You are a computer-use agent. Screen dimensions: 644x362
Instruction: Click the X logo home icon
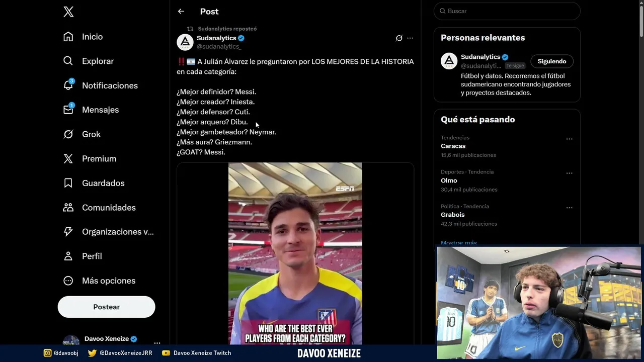pyautogui.click(x=68, y=12)
